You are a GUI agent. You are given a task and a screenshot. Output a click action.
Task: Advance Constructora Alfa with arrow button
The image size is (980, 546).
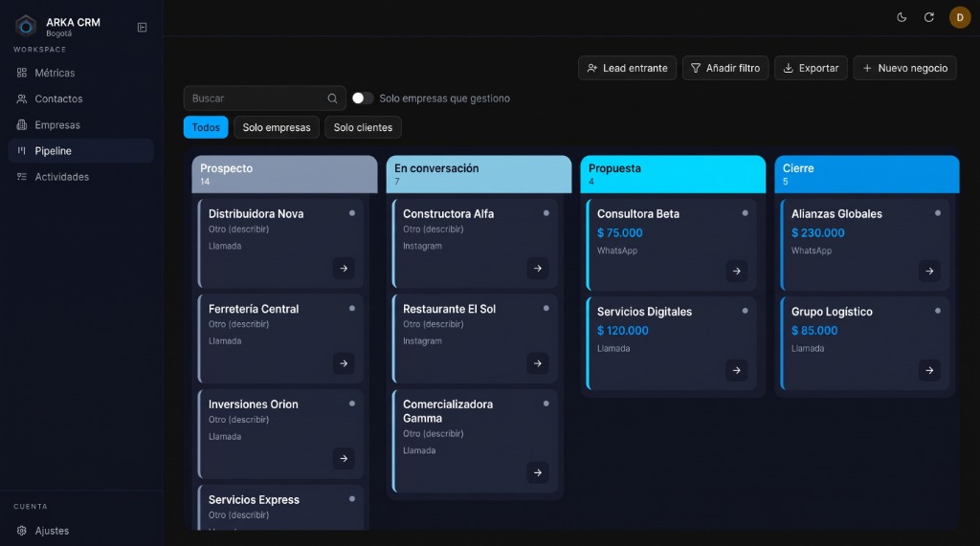(x=538, y=269)
